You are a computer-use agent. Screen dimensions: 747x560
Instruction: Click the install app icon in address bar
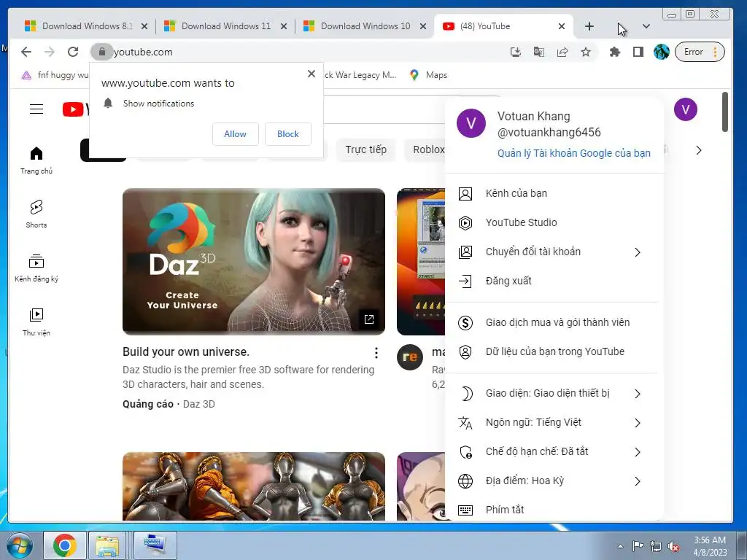[x=516, y=52]
